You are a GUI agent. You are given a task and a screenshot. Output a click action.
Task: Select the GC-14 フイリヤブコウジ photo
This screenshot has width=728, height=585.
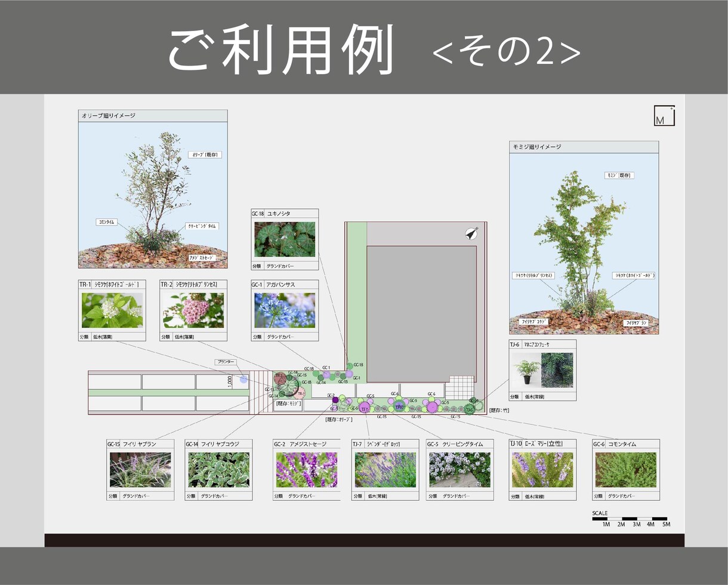click(218, 470)
